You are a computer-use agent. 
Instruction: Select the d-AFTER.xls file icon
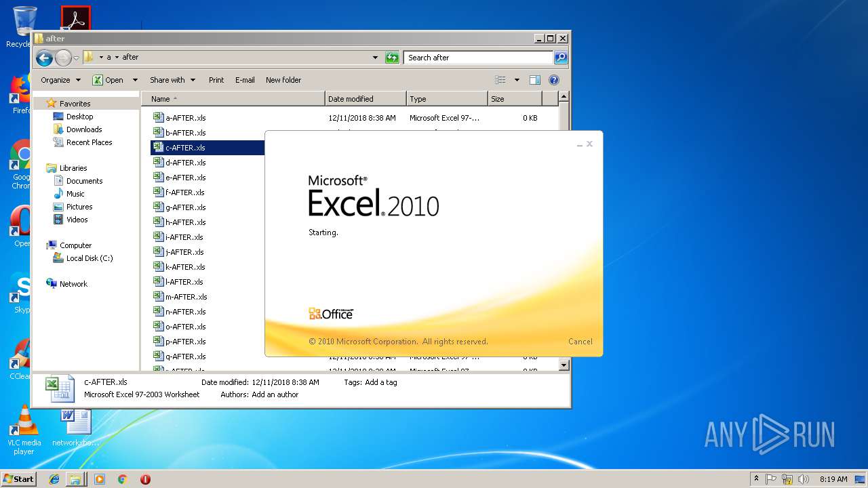point(158,162)
